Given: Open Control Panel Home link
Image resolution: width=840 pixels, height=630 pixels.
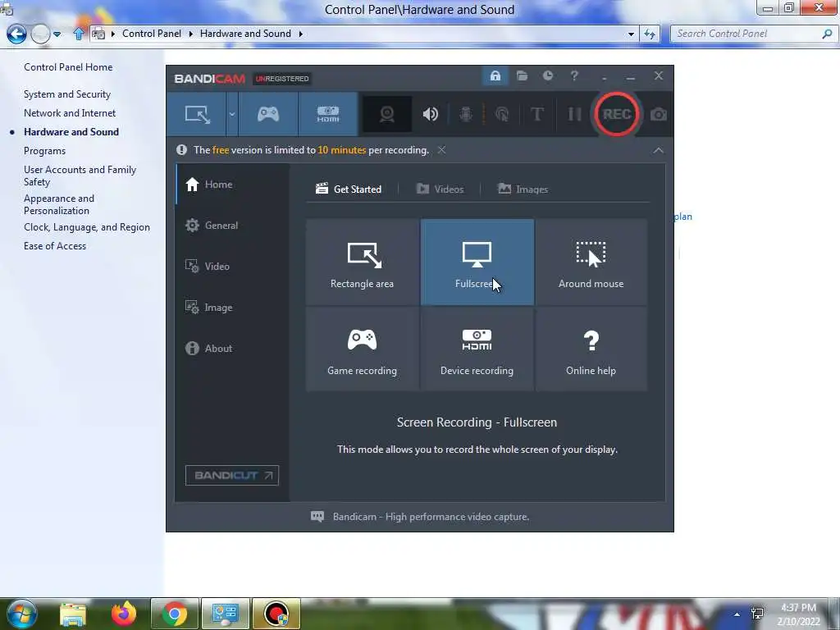Looking at the screenshot, I should 68,67.
